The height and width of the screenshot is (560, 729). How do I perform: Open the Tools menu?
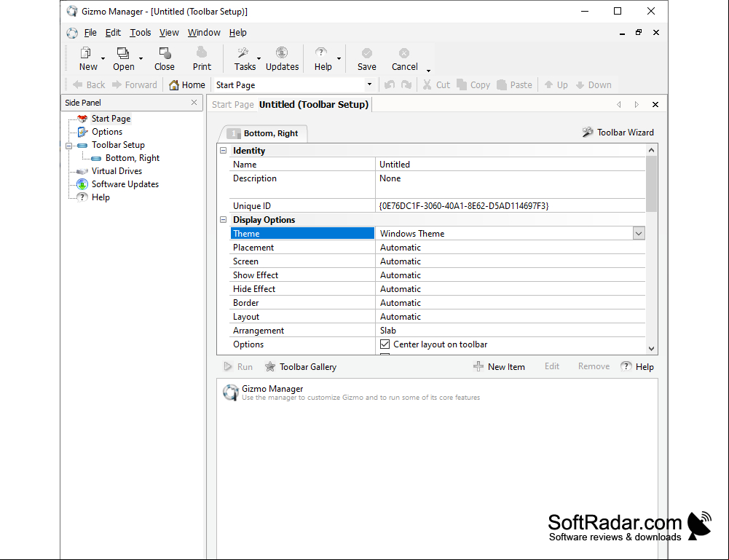141,33
